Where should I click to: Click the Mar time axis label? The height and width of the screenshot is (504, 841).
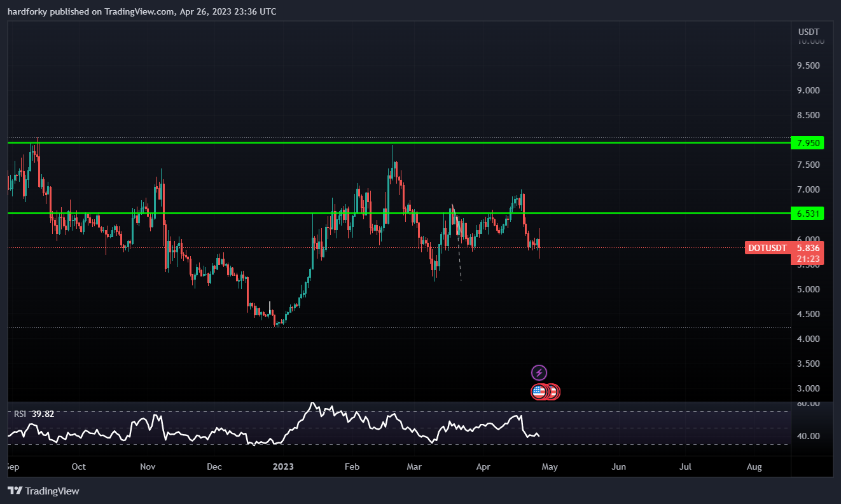click(414, 467)
